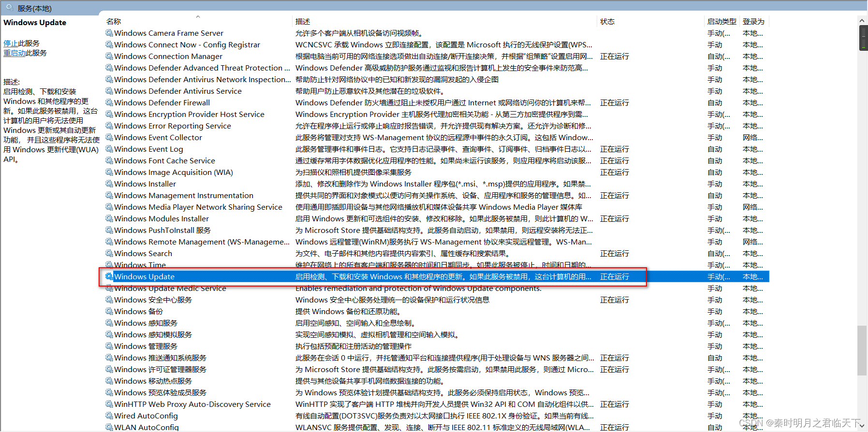Click the gear icon beside Windows Search
Image resolution: width=868 pixels, height=432 pixels.
pyautogui.click(x=109, y=254)
